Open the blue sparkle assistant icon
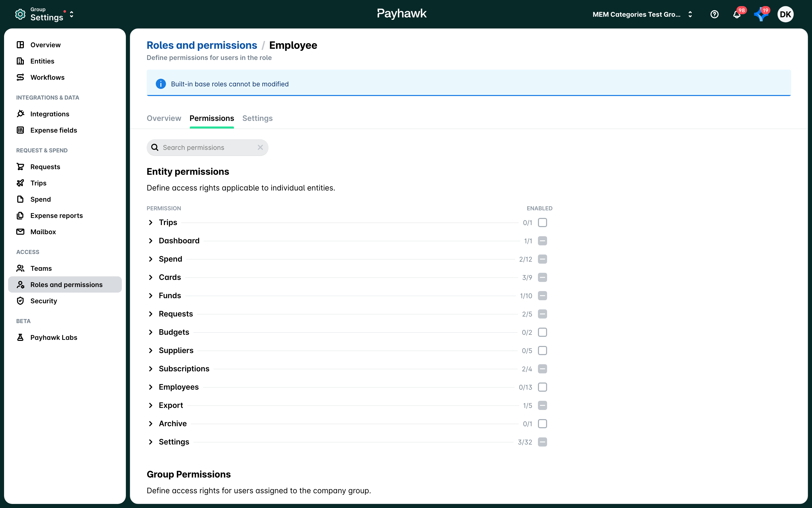 tap(761, 14)
